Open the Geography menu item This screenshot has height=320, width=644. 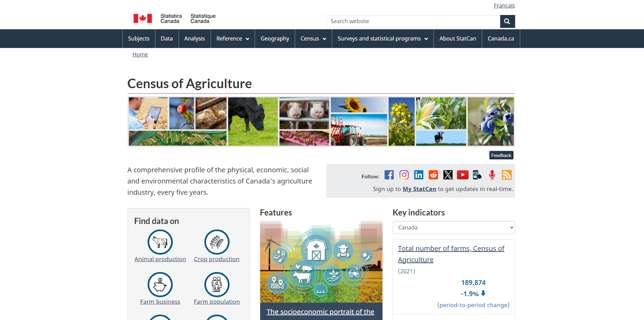(275, 39)
